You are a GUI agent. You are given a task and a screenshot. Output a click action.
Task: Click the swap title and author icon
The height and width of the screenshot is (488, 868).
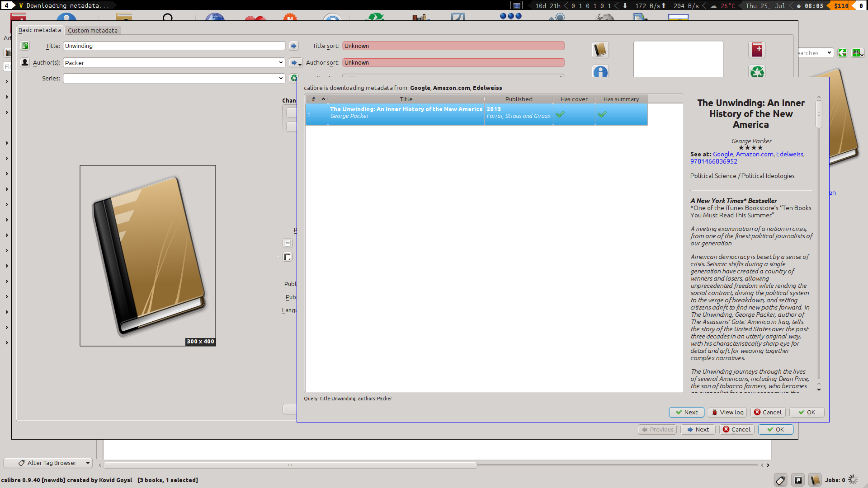click(25, 46)
